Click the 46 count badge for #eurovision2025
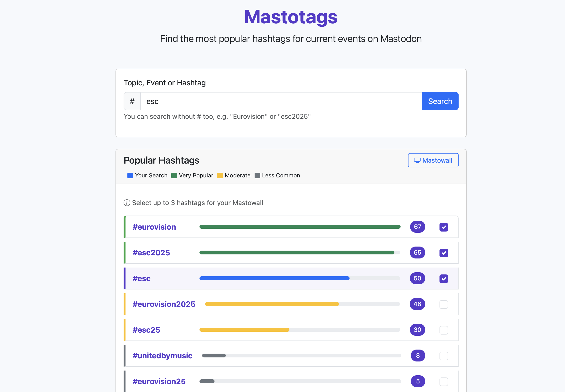 coord(417,304)
